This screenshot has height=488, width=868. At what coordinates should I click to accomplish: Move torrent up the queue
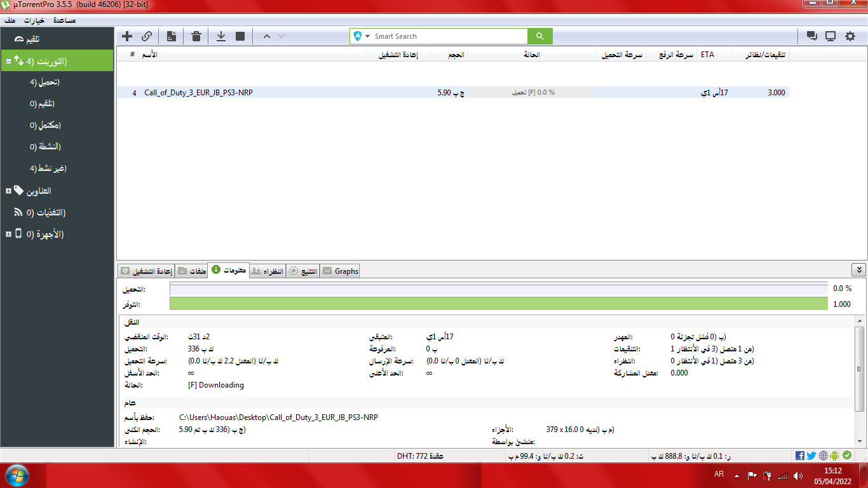pos(267,36)
